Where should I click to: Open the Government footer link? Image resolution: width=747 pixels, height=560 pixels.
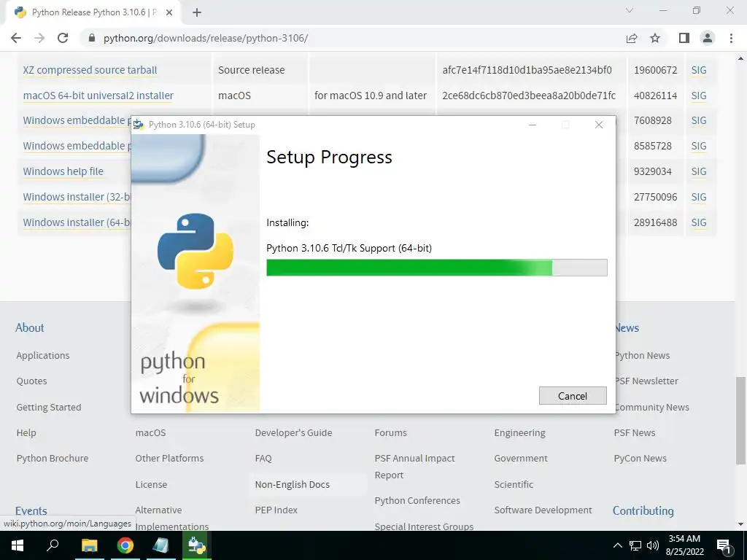(x=521, y=458)
